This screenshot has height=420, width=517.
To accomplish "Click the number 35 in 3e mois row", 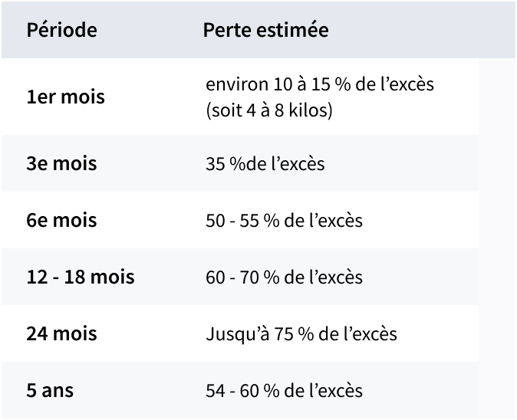I will tap(216, 164).
